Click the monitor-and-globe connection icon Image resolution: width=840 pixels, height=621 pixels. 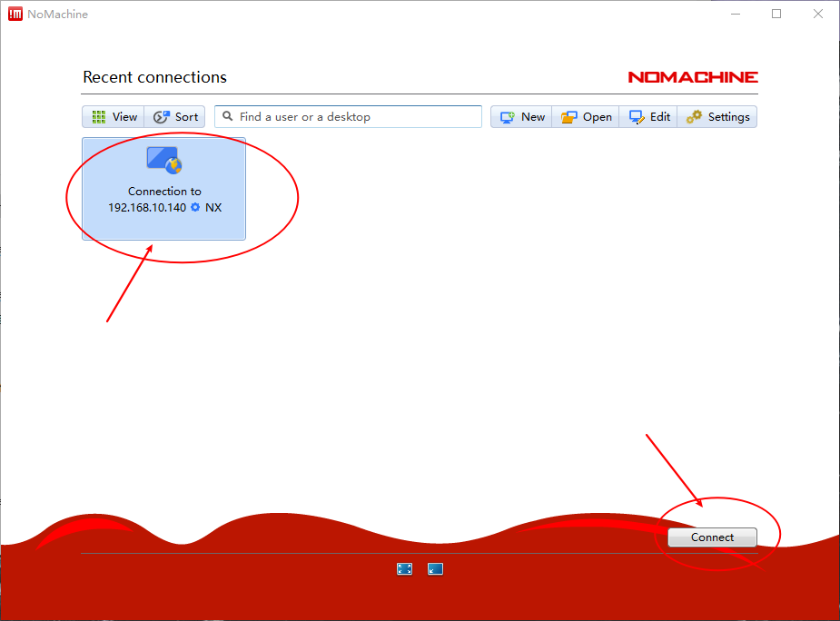click(164, 160)
